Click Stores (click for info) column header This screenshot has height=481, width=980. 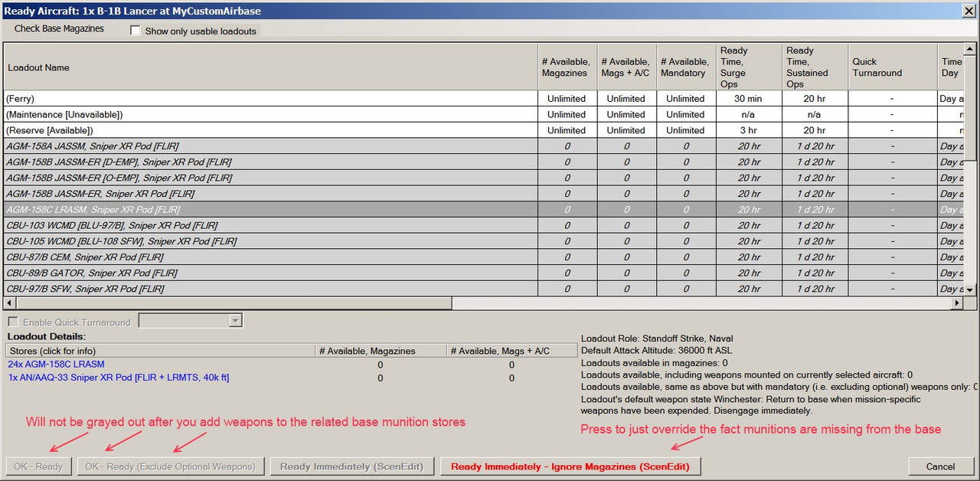click(161, 351)
